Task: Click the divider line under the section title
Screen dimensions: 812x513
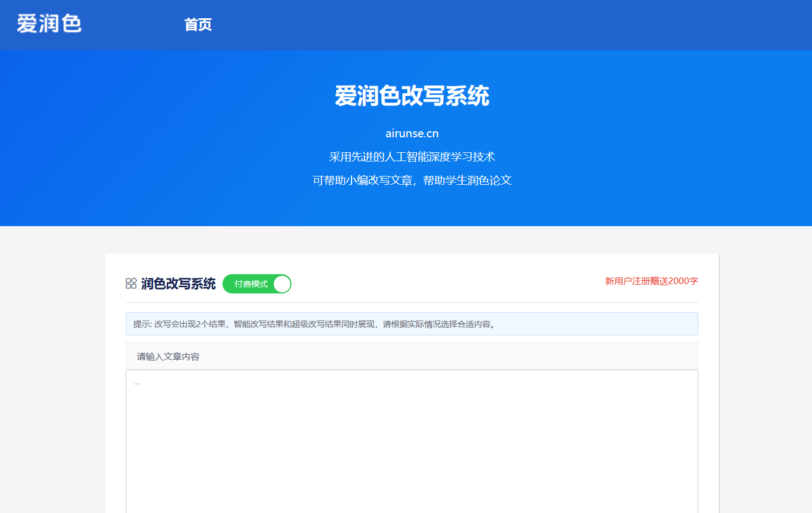Action: 412,302
